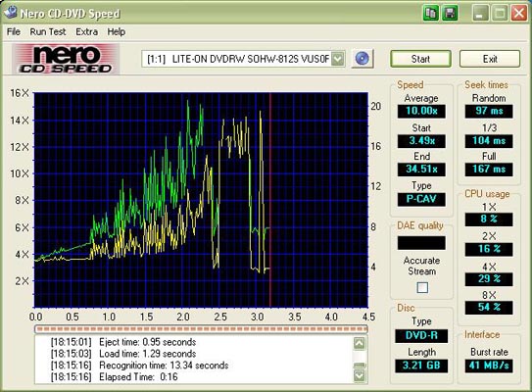Open the File menu
Viewport: 532px width, 392px height.
click(14, 32)
